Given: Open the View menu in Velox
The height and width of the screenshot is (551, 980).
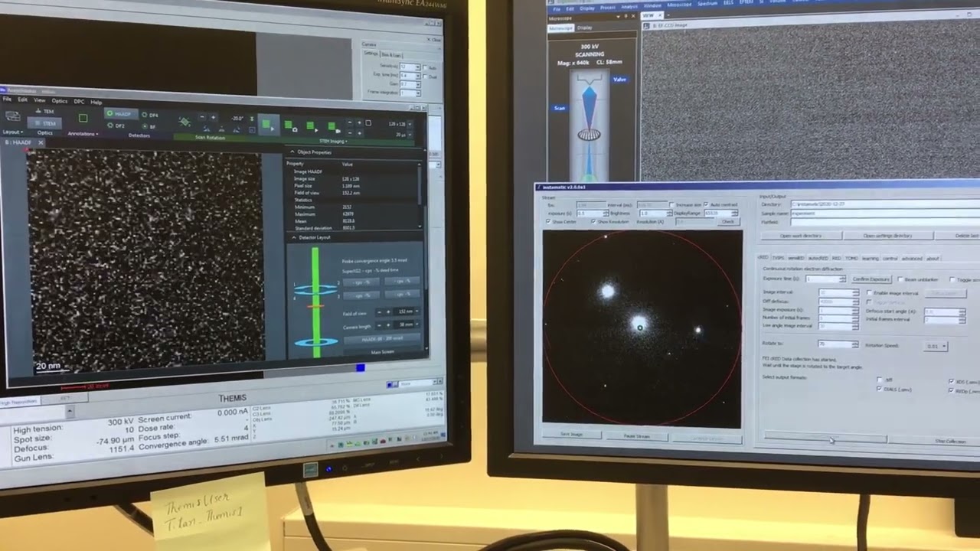Looking at the screenshot, I should point(40,100).
